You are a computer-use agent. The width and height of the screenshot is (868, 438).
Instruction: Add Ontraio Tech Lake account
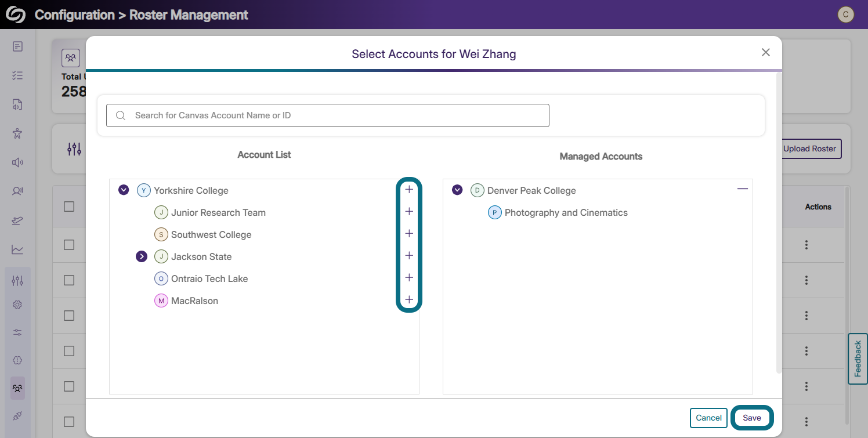point(409,278)
